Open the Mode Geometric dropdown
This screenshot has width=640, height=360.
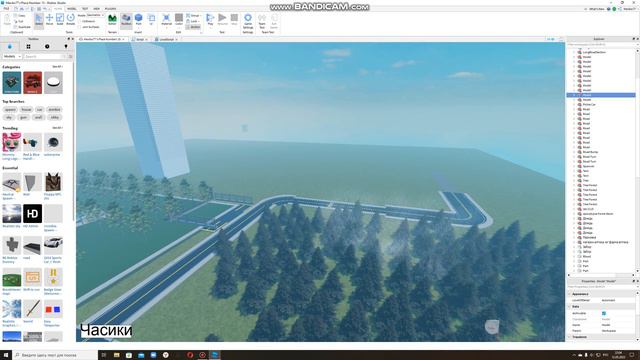click(96, 16)
